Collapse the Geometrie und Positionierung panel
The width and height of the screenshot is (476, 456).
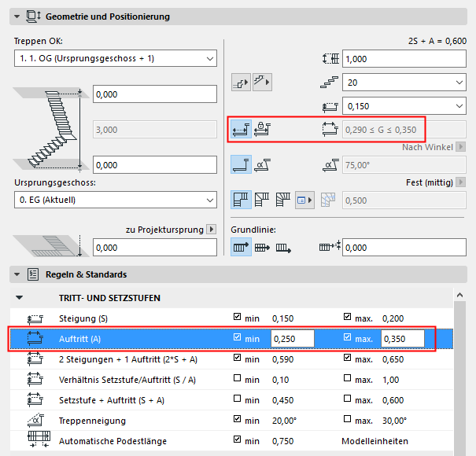(17, 17)
